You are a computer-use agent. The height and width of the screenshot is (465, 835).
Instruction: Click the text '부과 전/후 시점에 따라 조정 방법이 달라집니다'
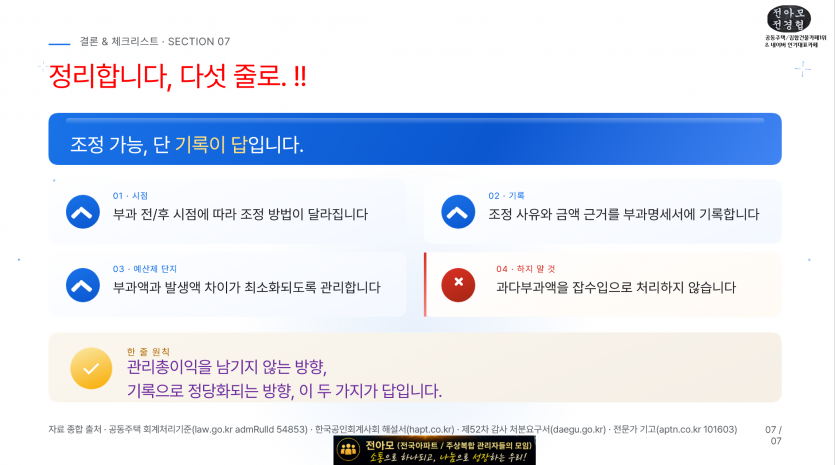[x=240, y=214]
